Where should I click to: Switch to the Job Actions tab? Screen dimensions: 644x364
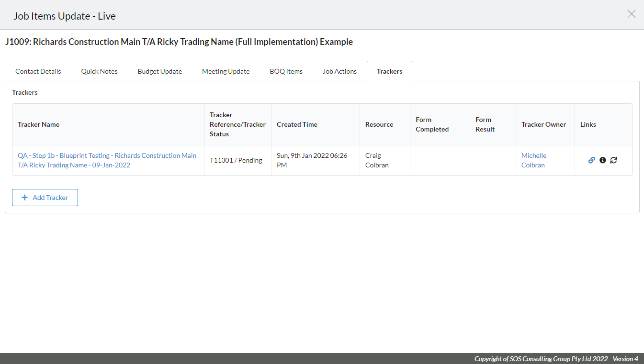(x=339, y=71)
